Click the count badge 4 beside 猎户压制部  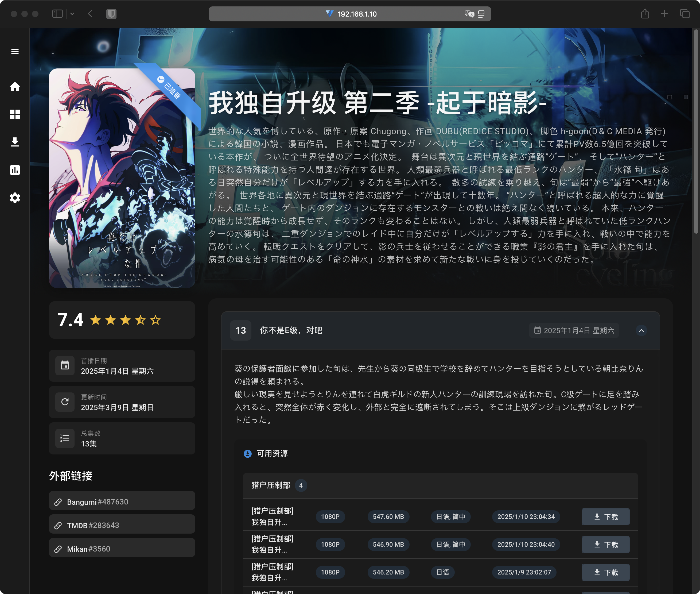tap(301, 485)
